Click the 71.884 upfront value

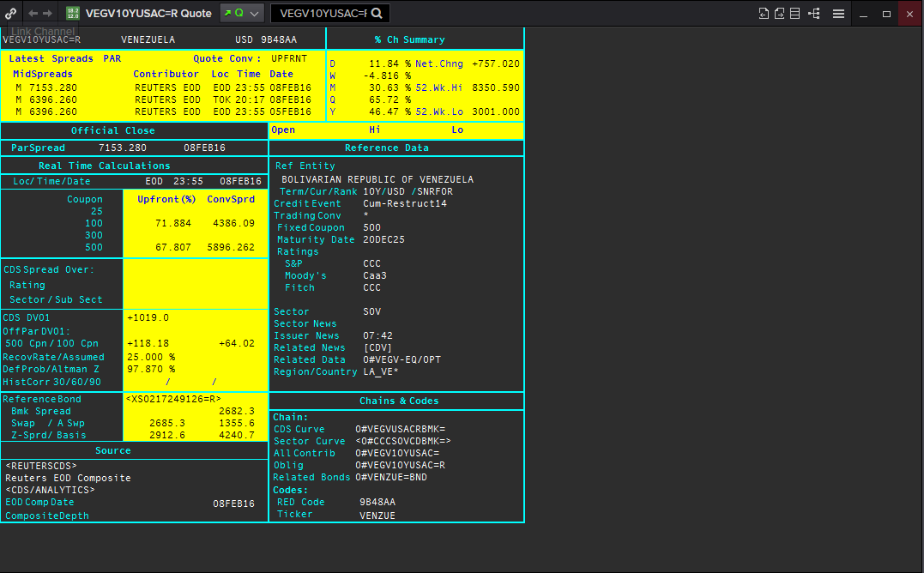coord(173,224)
